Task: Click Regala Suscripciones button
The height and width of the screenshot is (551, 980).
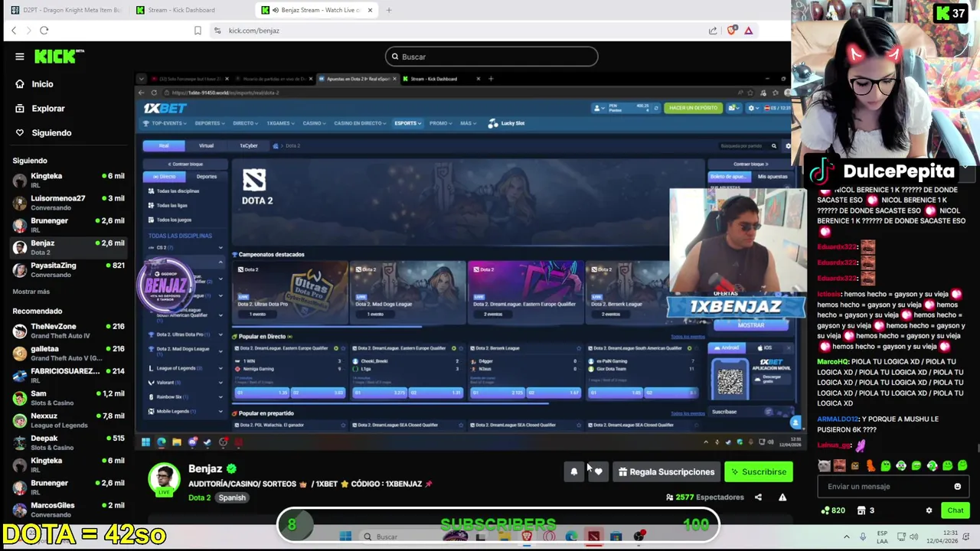Action: point(666,472)
